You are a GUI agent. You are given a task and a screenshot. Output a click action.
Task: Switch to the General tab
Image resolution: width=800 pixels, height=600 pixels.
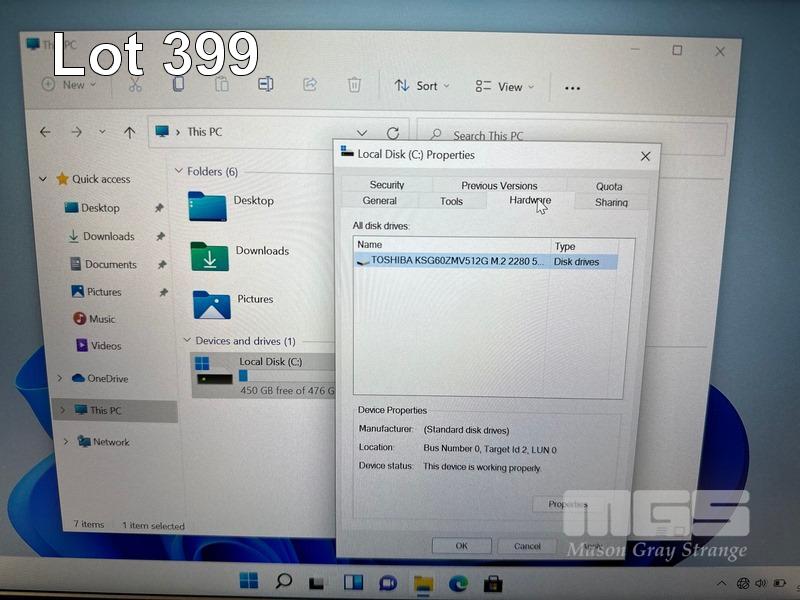click(x=380, y=201)
